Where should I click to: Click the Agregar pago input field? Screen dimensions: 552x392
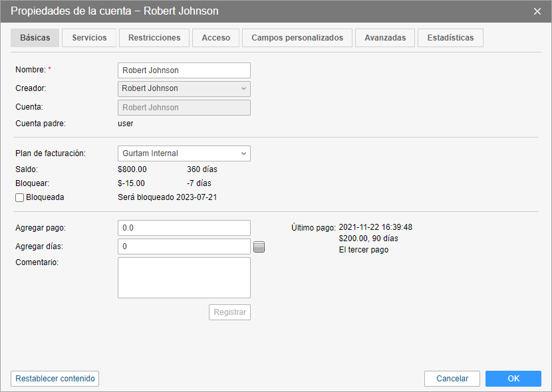[x=184, y=228]
